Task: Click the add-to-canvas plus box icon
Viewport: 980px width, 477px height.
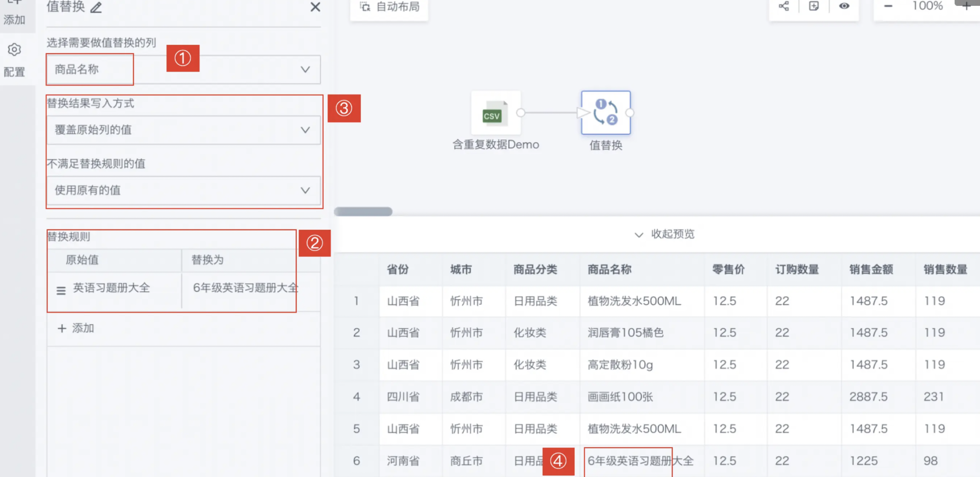Action: coord(814,6)
